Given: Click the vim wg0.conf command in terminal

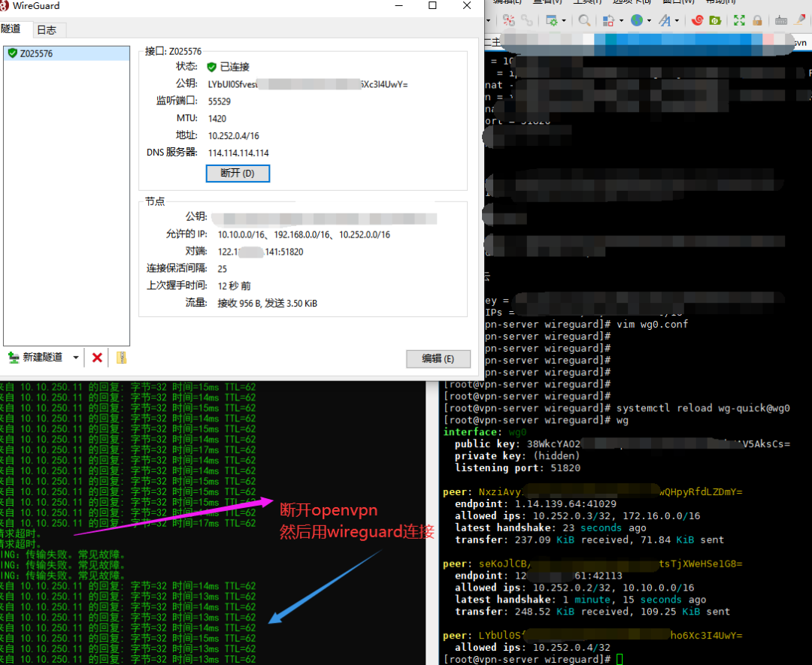Looking at the screenshot, I should click(653, 325).
